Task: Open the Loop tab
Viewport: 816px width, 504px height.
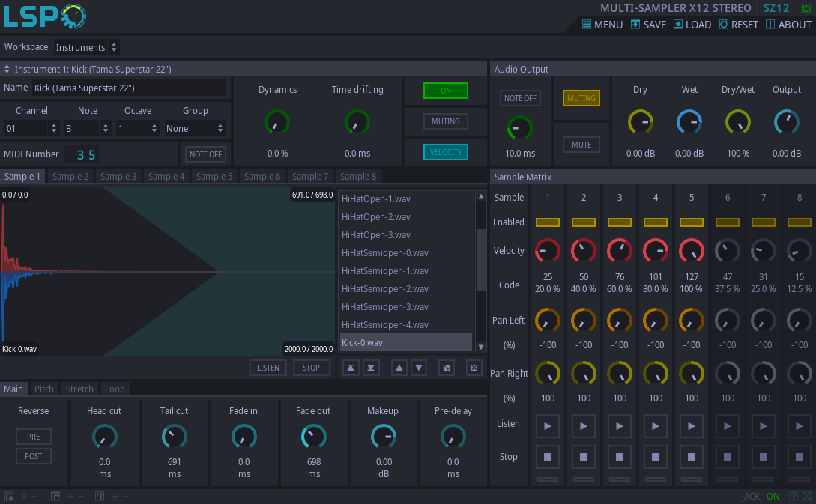Action: pyautogui.click(x=115, y=389)
